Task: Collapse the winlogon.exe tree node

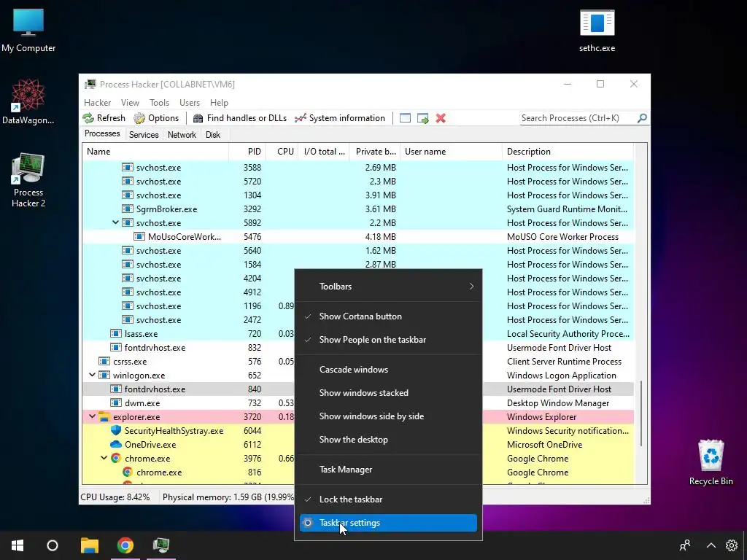Action: point(92,376)
